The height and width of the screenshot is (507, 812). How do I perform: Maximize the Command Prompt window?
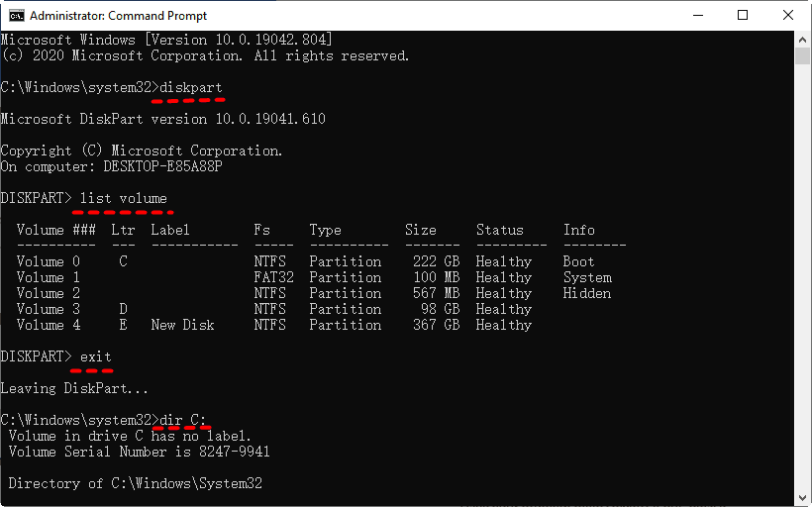tap(743, 16)
